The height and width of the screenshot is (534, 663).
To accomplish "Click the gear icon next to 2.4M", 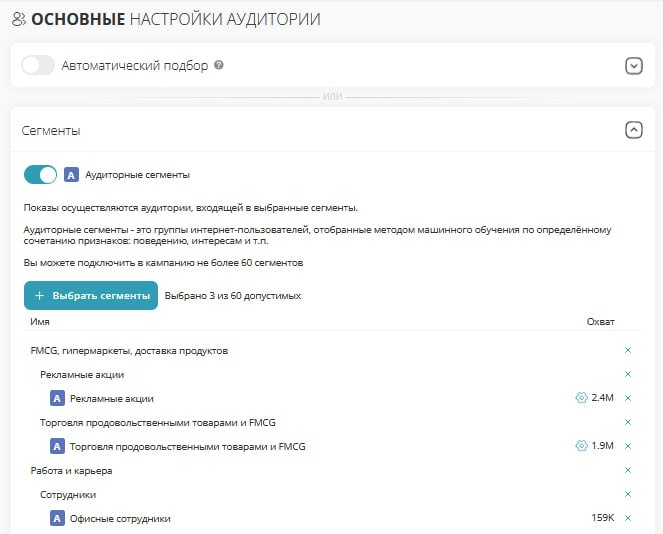I will point(581,398).
